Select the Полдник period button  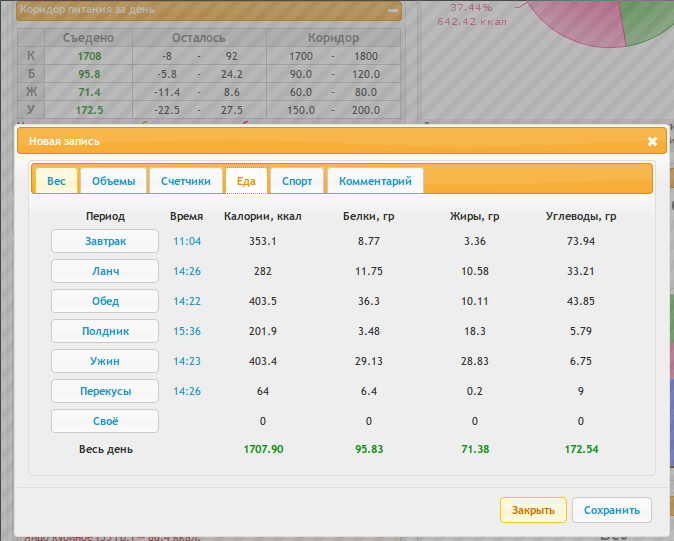[x=105, y=331]
